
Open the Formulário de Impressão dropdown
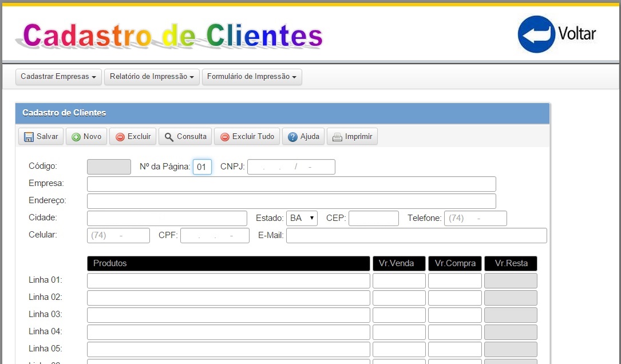click(x=252, y=77)
